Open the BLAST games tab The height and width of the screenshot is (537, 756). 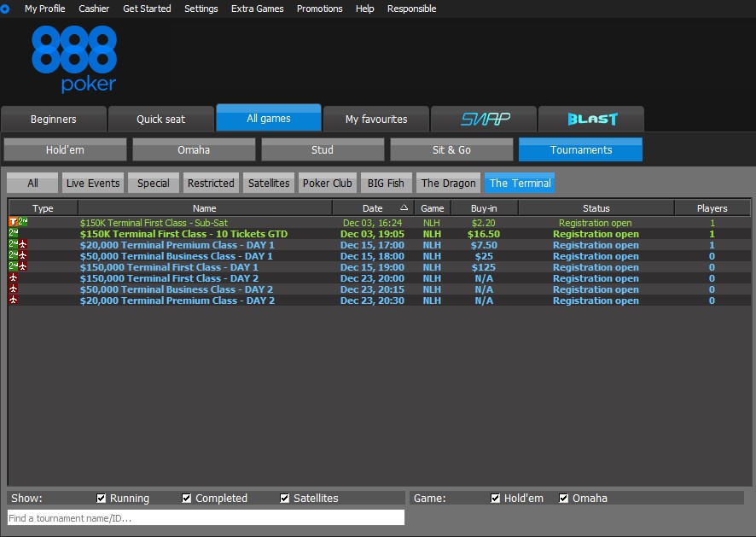[591, 119]
